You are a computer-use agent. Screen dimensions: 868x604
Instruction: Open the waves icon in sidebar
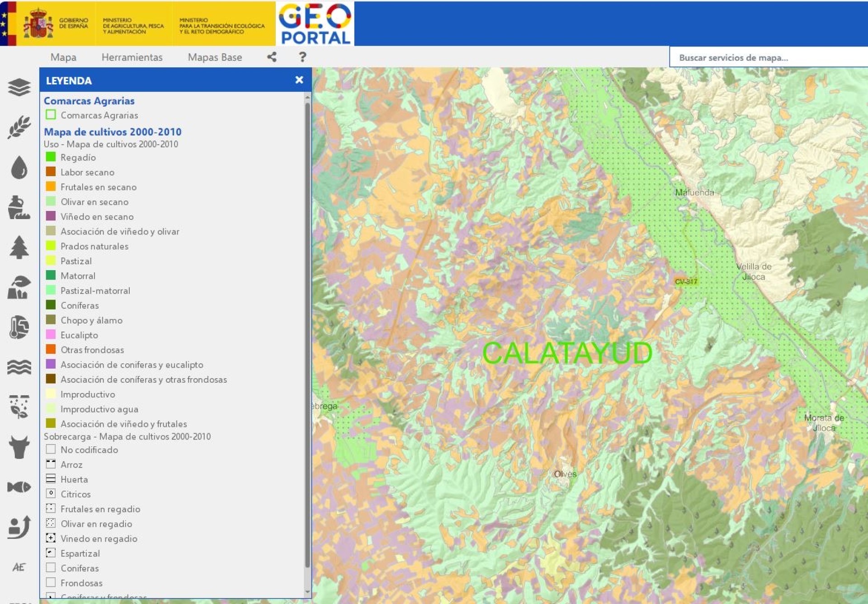tap(19, 367)
